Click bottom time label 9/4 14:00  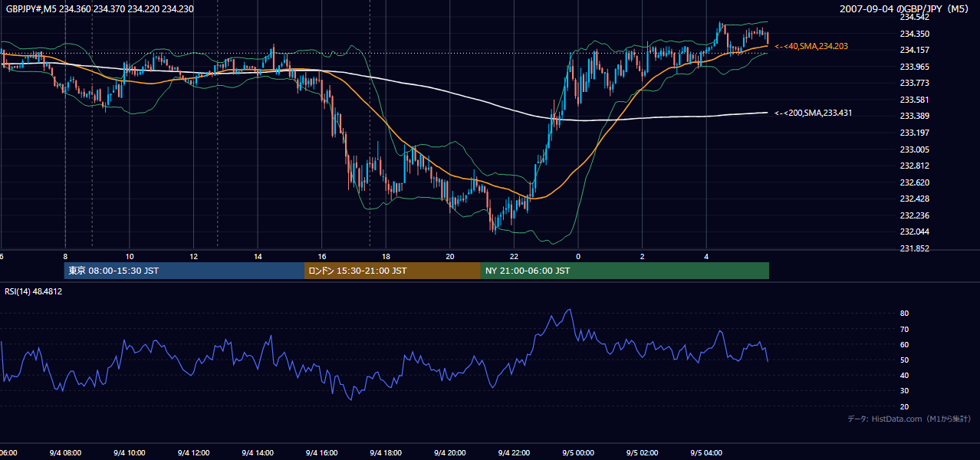coord(257,453)
